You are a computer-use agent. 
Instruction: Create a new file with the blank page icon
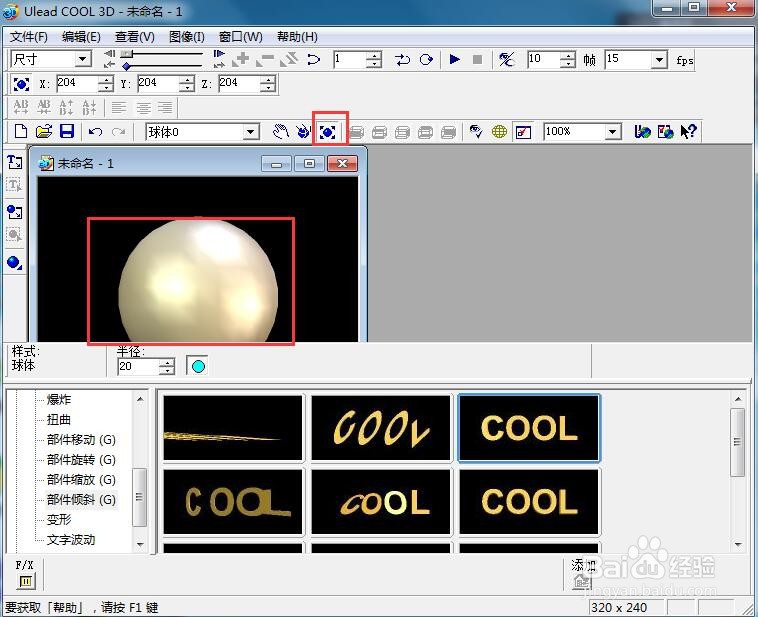tap(21, 132)
